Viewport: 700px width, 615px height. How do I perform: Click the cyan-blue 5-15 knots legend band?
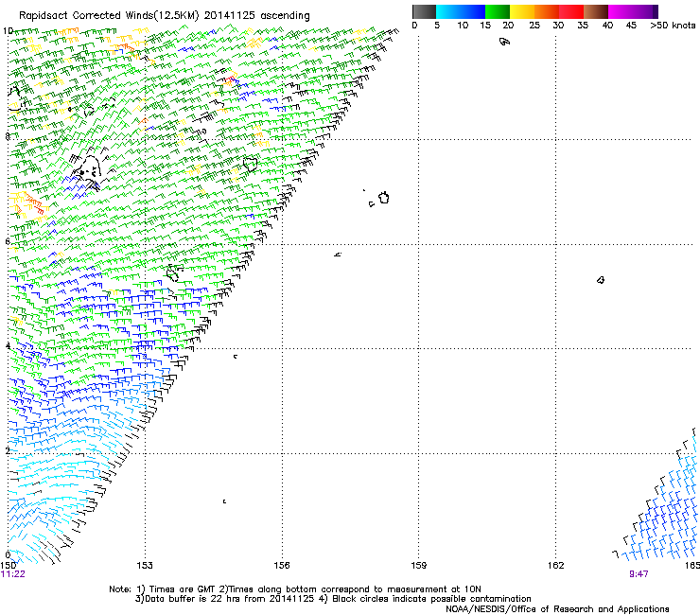[x=461, y=11]
